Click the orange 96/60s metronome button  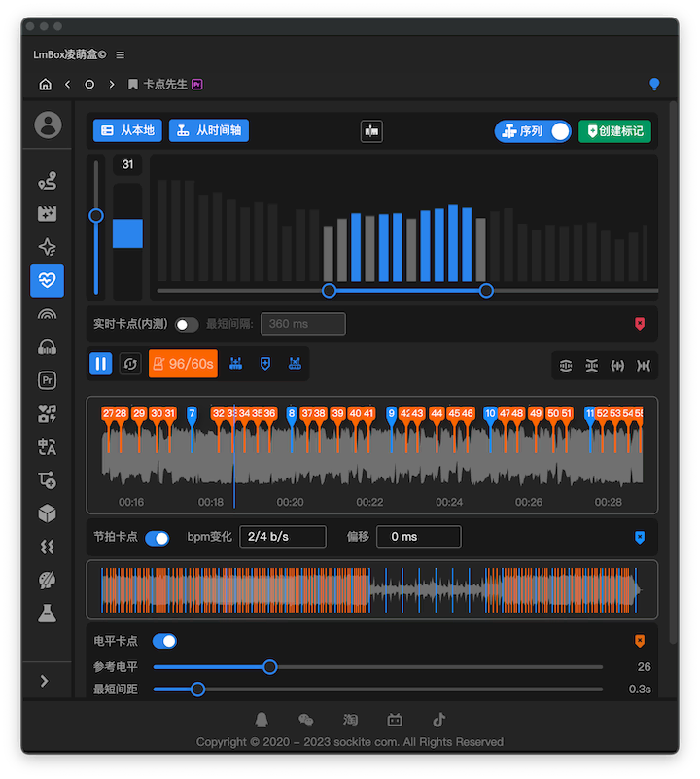(x=183, y=364)
